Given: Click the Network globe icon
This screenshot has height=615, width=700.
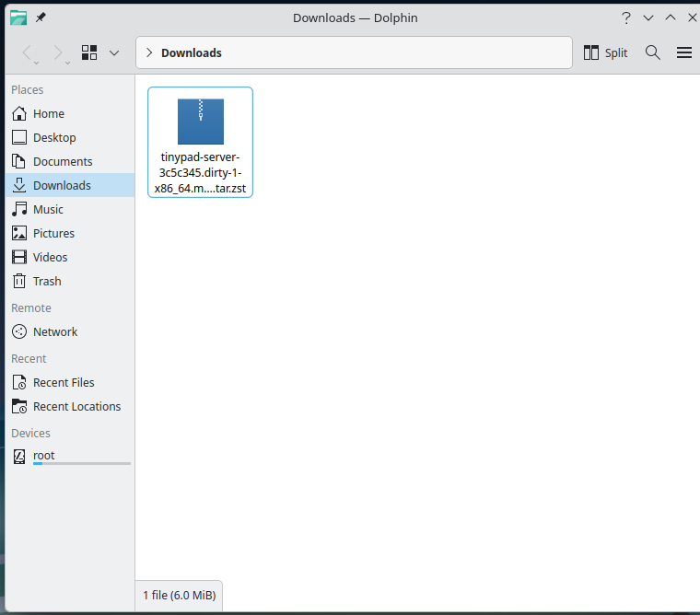Looking at the screenshot, I should pyautogui.click(x=19, y=331).
